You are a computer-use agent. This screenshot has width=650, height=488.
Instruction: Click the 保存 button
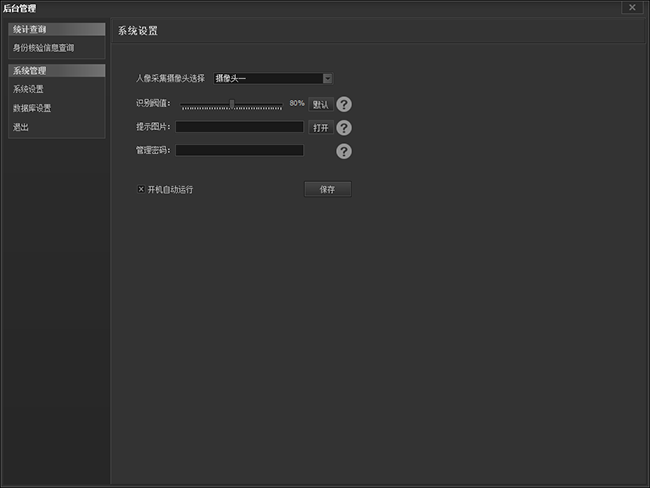pyautogui.click(x=327, y=189)
